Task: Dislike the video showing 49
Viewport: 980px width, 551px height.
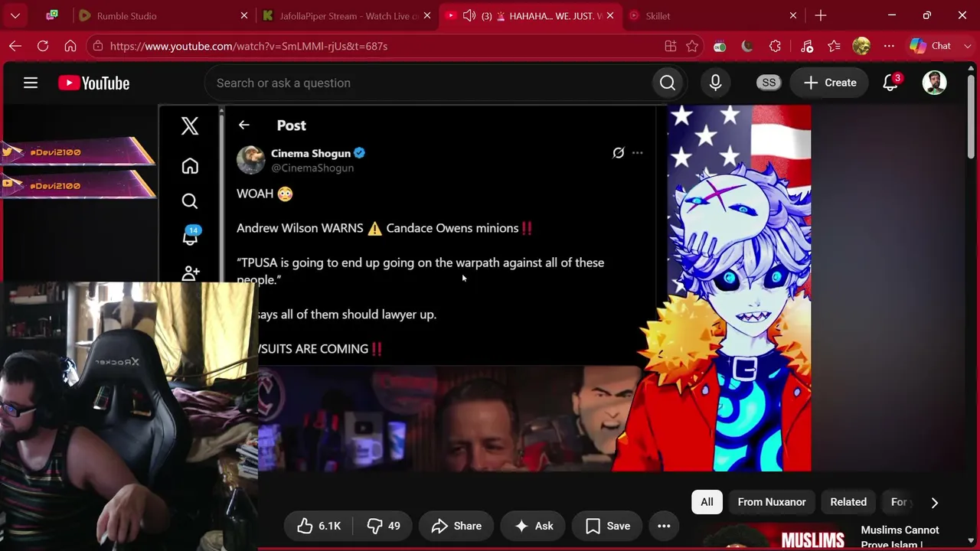Action: tap(384, 526)
